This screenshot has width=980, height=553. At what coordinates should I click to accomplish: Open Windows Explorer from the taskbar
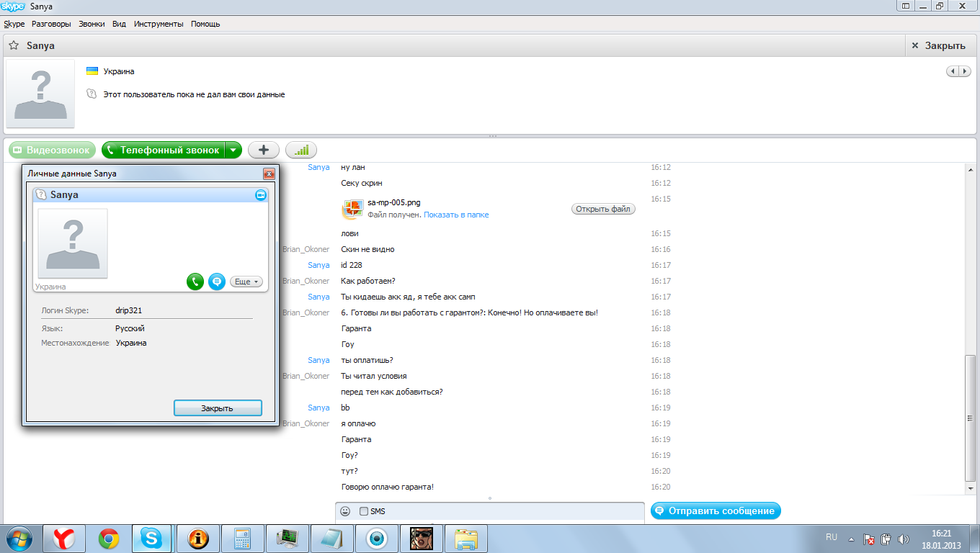[465, 539]
